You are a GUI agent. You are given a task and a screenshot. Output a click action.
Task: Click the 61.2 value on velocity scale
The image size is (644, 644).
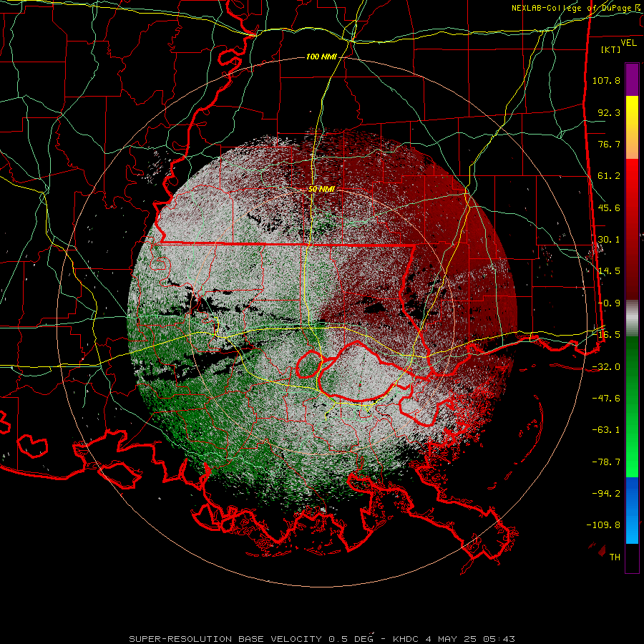click(609, 176)
